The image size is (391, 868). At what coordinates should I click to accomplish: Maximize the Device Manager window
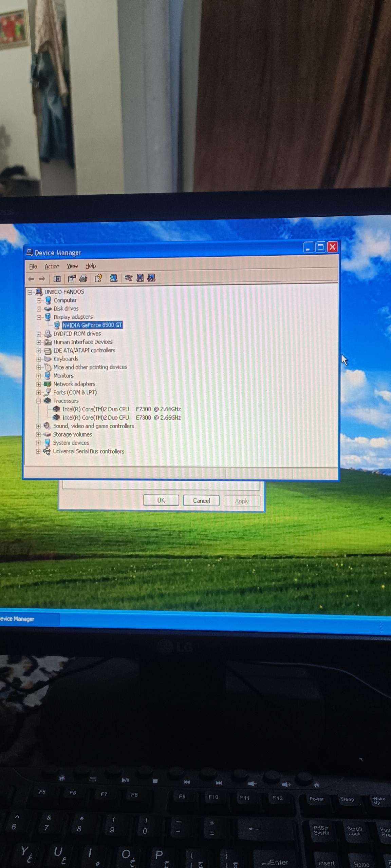click(x=320, y=247)
